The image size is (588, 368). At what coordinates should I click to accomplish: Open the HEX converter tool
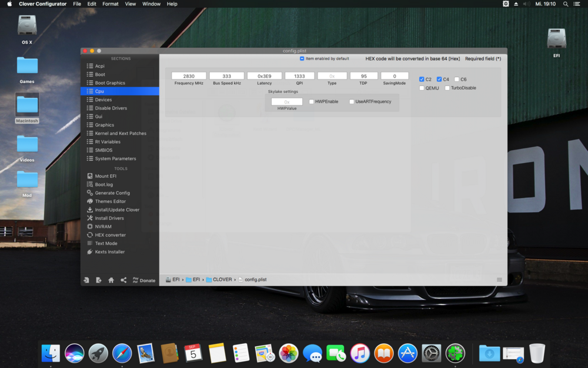110,235
